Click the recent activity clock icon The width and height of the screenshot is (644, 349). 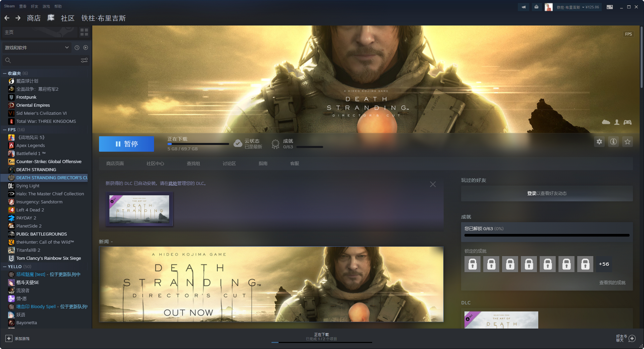point(77,48)
